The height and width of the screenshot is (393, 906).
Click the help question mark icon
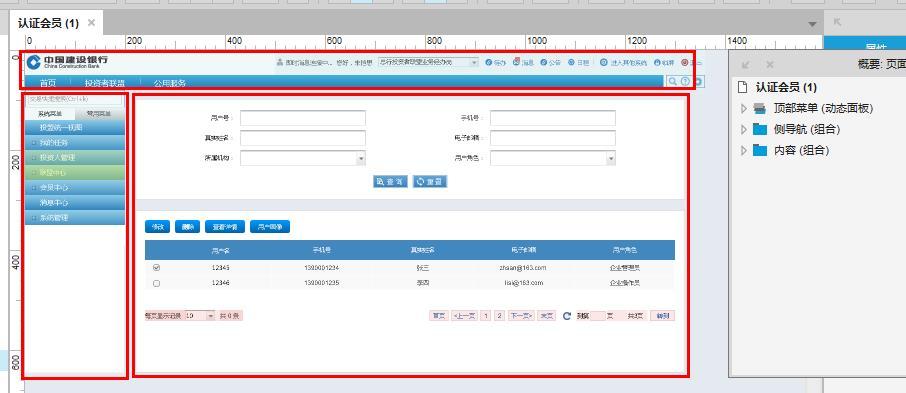click(x=685, y=81)
